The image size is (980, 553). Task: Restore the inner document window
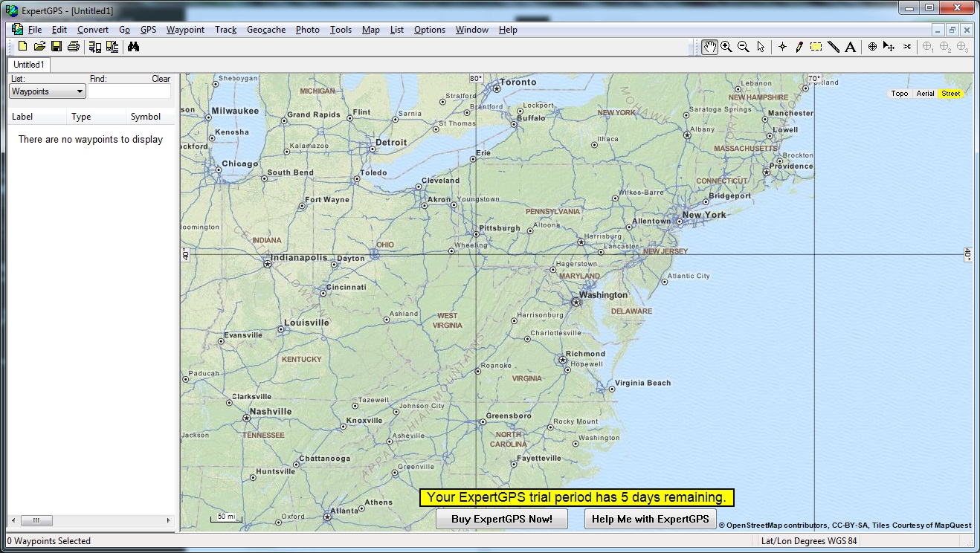(952, 30)
